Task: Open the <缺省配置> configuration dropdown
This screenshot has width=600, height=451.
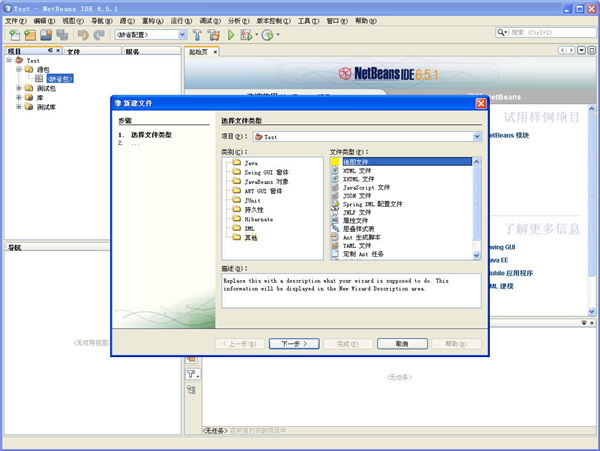Action: pos(183,35)
